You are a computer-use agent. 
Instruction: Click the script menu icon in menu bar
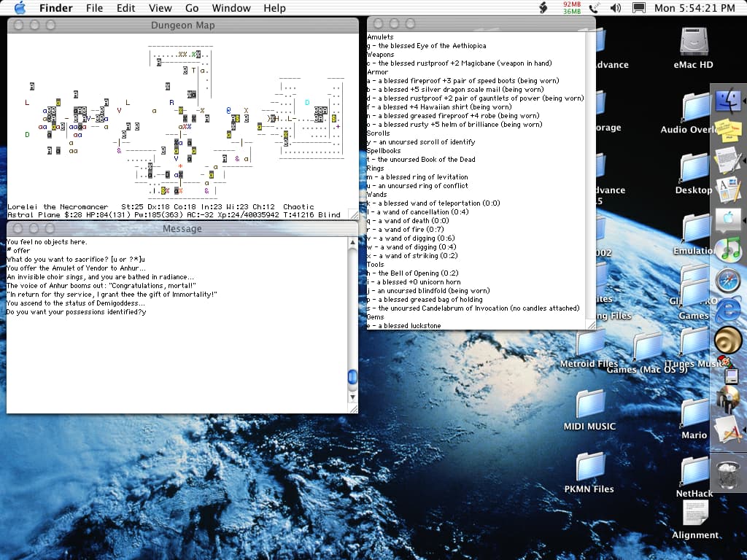pyautogui.click(x=543, y=7)
